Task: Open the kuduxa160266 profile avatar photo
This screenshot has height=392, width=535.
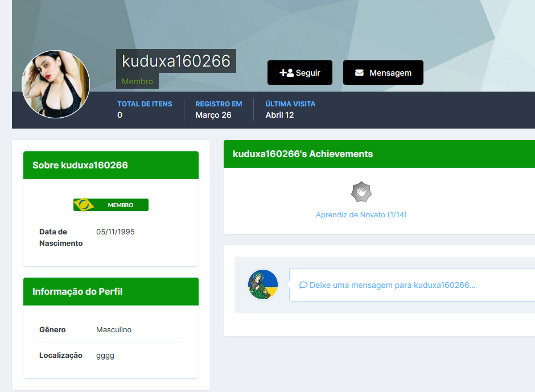Action: (56, 84)
